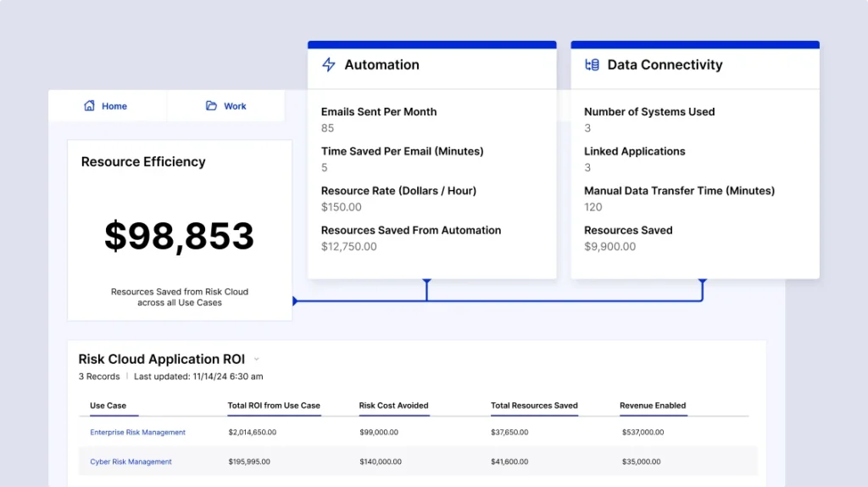Click the Data Connectivity card title

click(665, 64)
